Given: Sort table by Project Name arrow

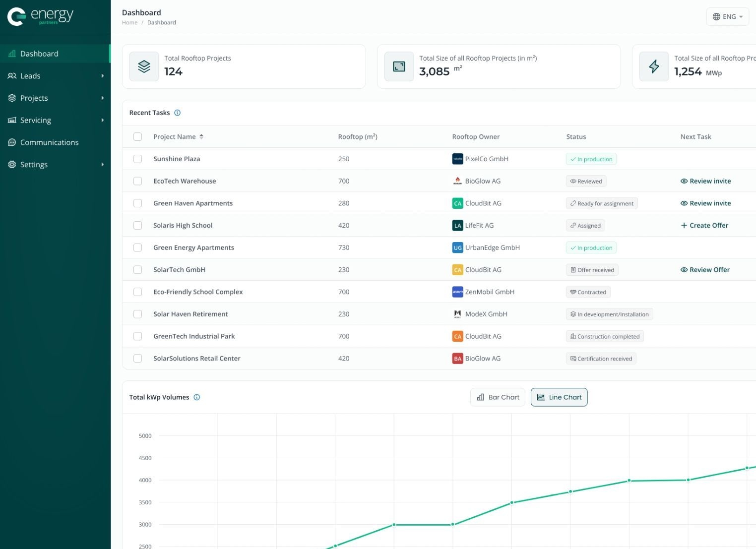Looking at the screenshot, I should 201,137.
